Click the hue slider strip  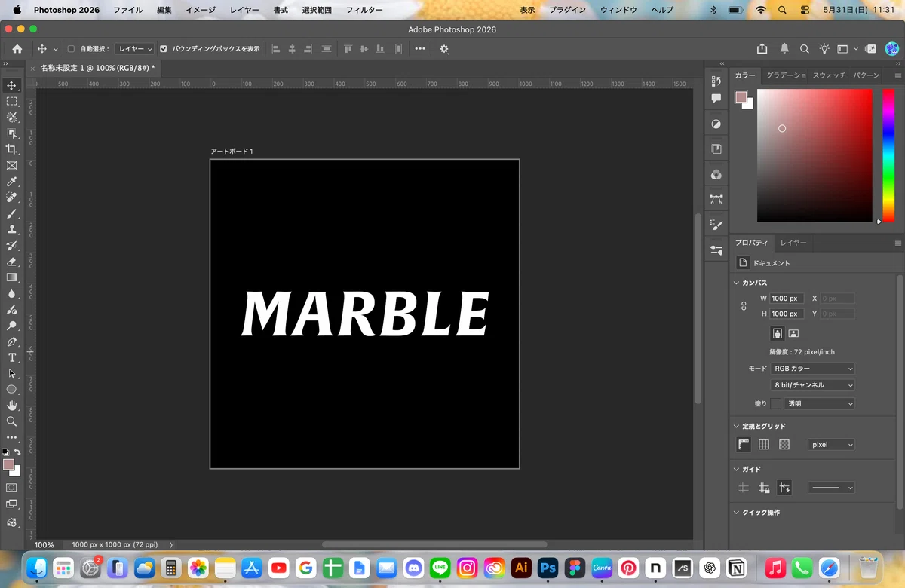[x=888, y=156]
